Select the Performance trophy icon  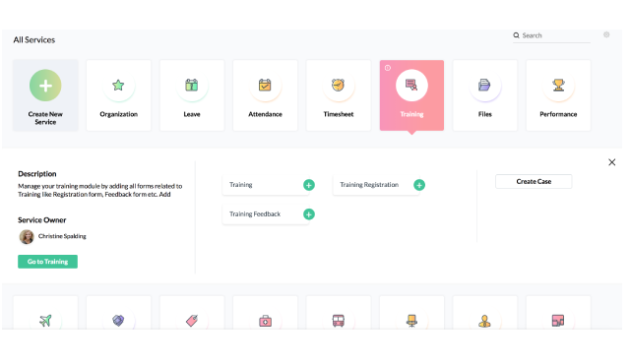tap(558, 85)
